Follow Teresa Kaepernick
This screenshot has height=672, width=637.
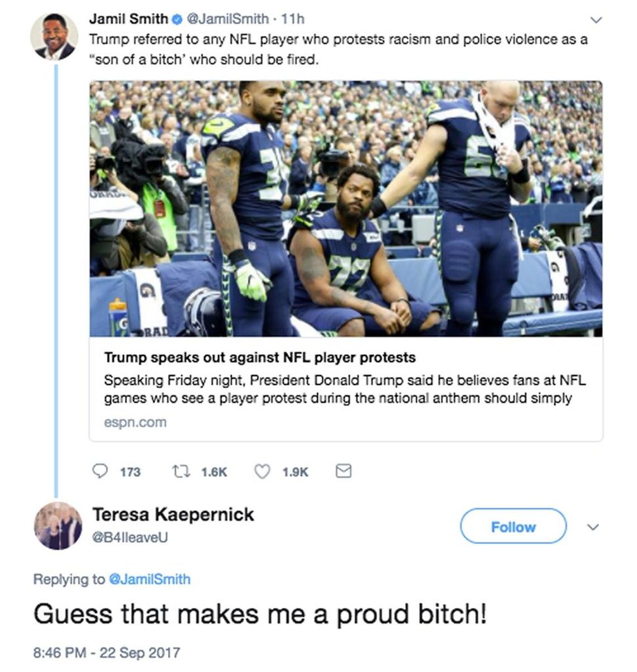click(513, 526)
